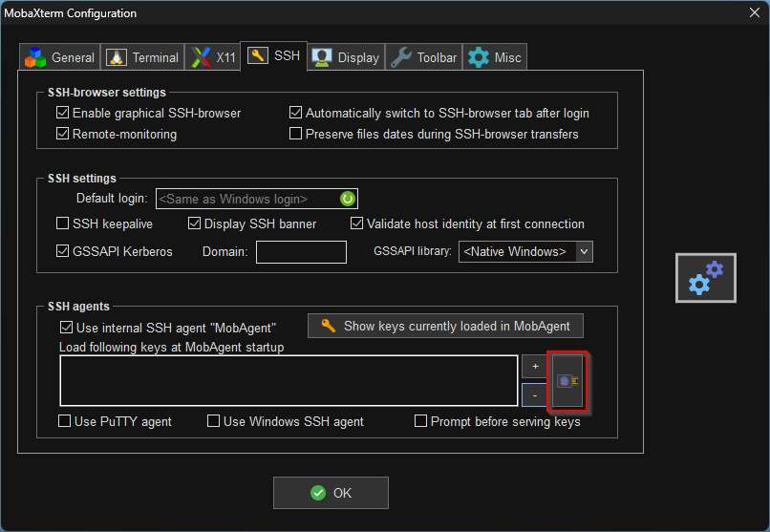Open the Display tab
The width and height of the screenshot is (770, 532).
pyautogui.click(x=346, y=57)
